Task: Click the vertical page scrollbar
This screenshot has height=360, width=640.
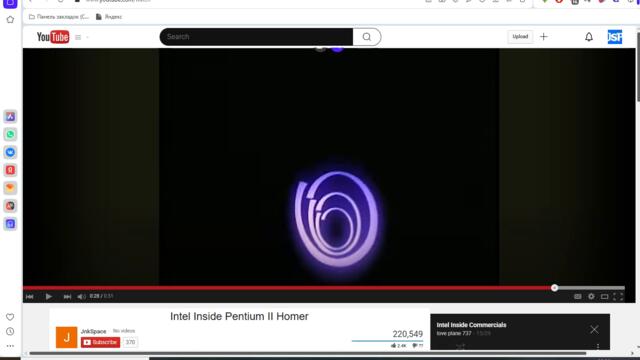Action: point(638,66)
